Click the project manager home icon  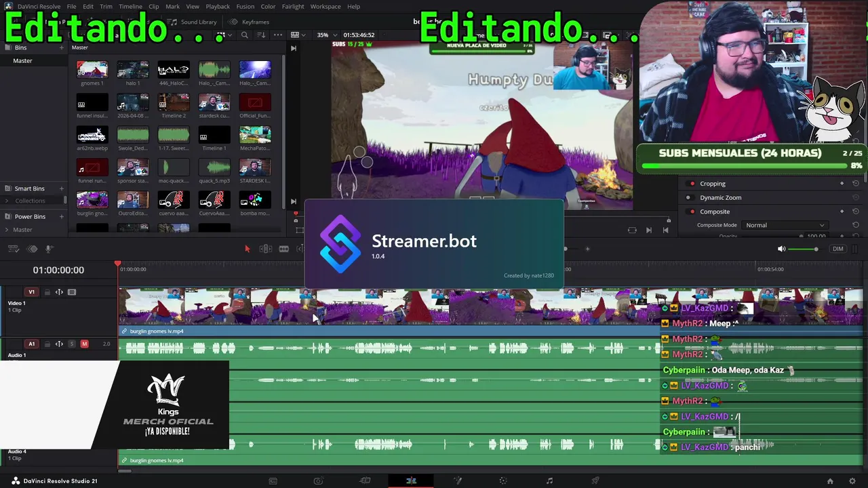[x=830, y=481]
